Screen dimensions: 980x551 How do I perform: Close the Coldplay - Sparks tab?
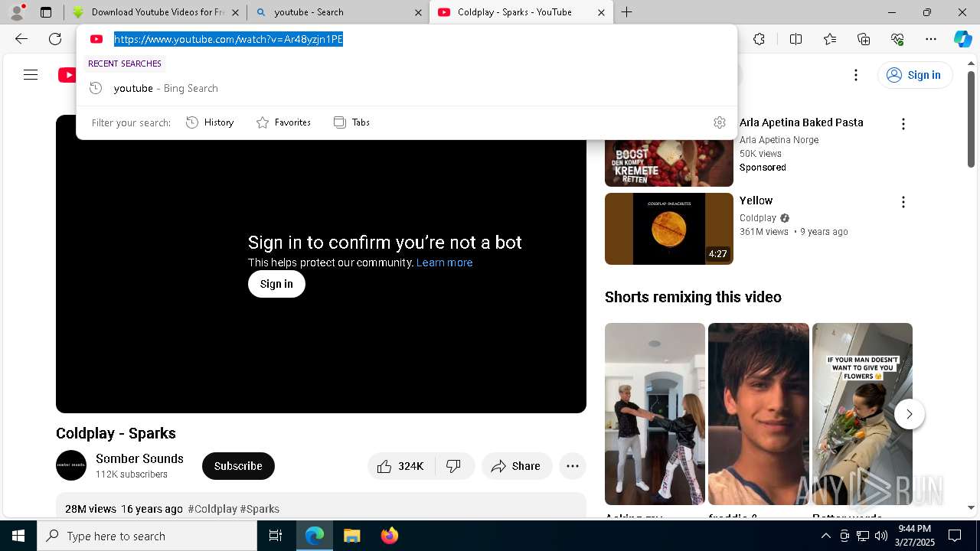click(x=601, y=12)
